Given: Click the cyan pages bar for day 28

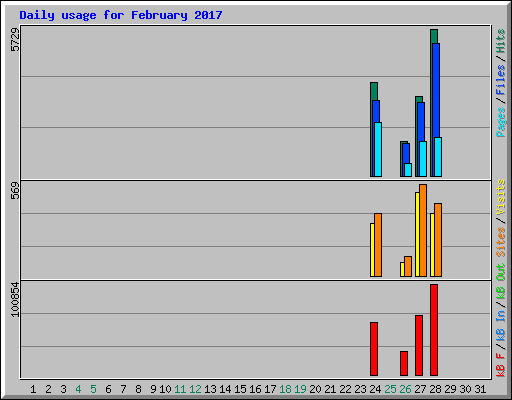Looking at the screenshot, I should coord(438,157).
